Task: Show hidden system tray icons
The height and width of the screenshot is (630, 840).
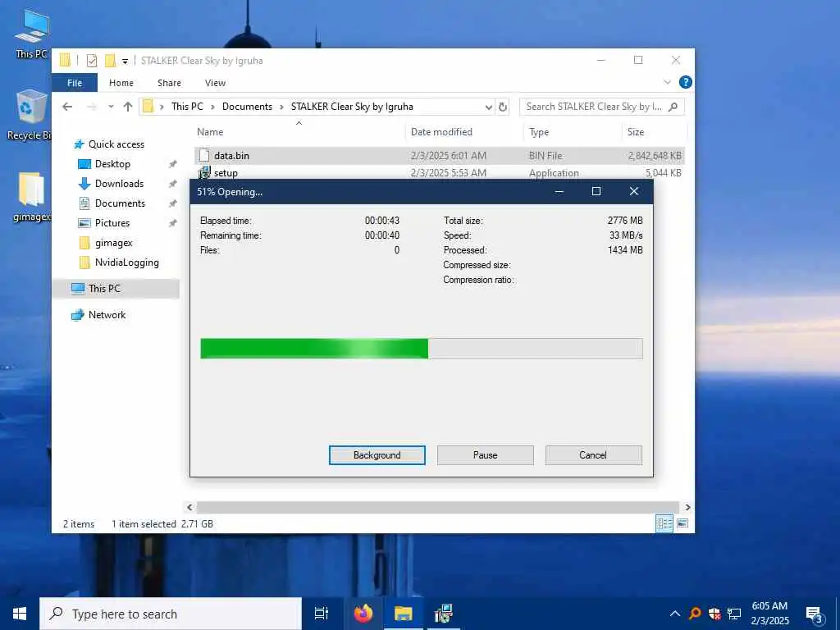Action: (x=675, y=614)
